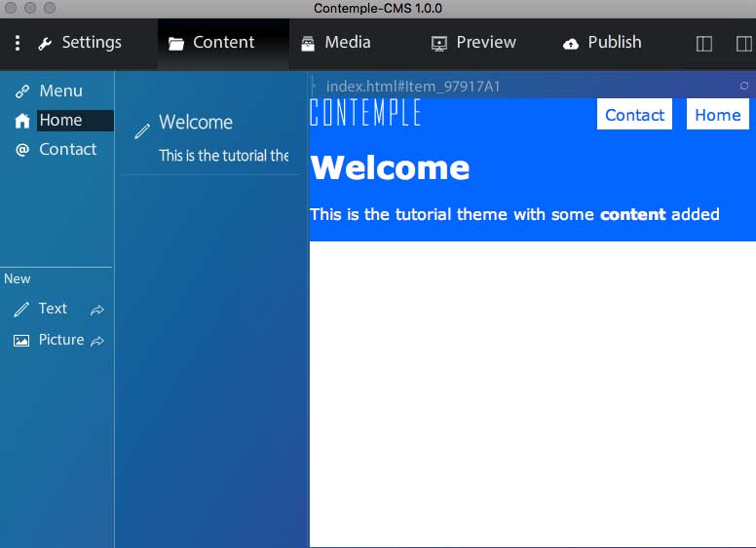Click the index.html address field
Viewport: 756px width, 548px height.
pos(413,87)
